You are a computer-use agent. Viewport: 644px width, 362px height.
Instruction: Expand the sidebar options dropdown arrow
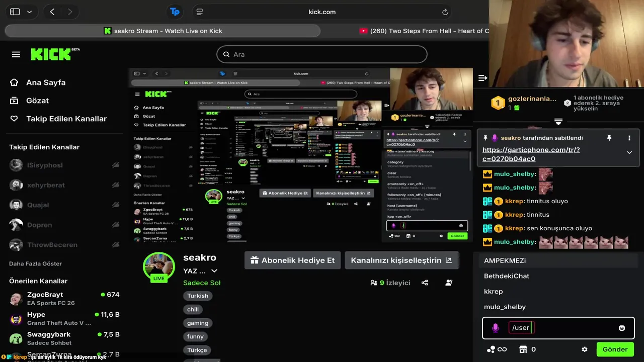29,12
